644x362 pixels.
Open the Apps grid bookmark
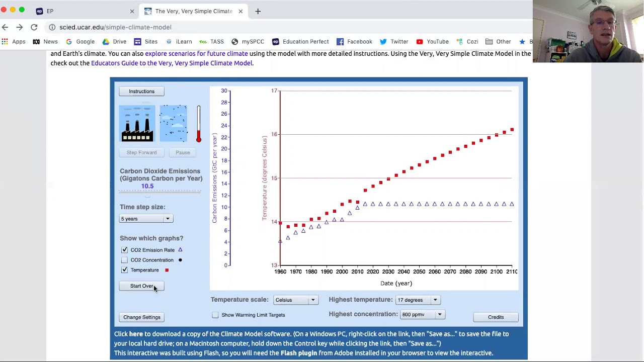pyautogui.click(x=14, y=42)
